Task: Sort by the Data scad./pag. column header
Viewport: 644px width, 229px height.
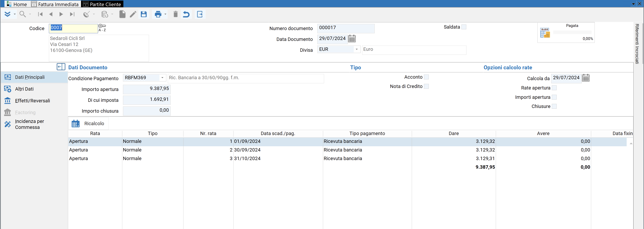Action: pyautogui.click(x=278, y=133)
